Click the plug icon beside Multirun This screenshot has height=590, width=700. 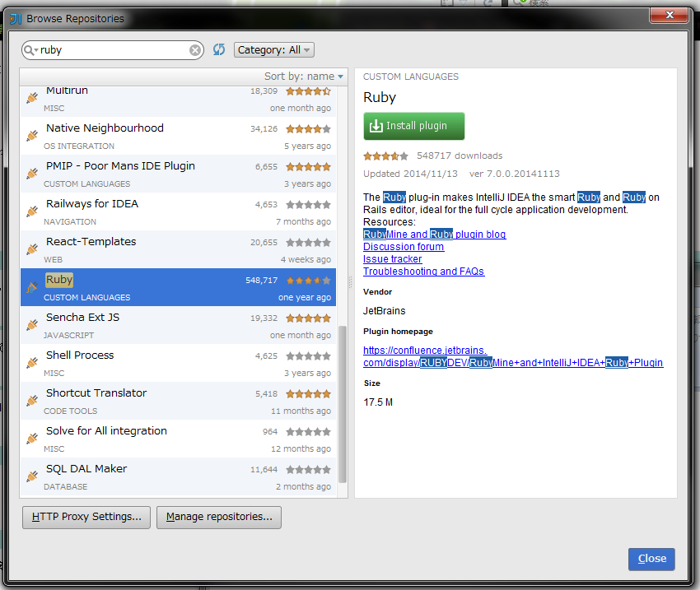coord(31,97)
